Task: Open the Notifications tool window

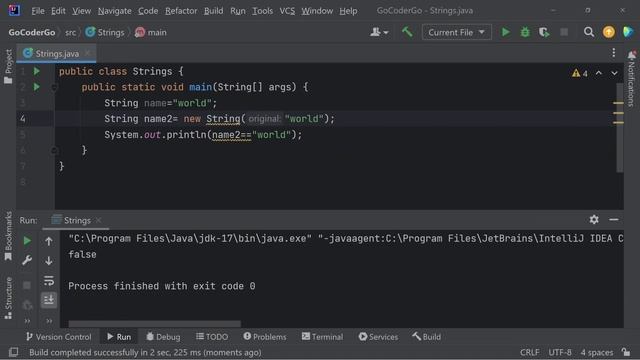Action: click(x=632, y=79)
